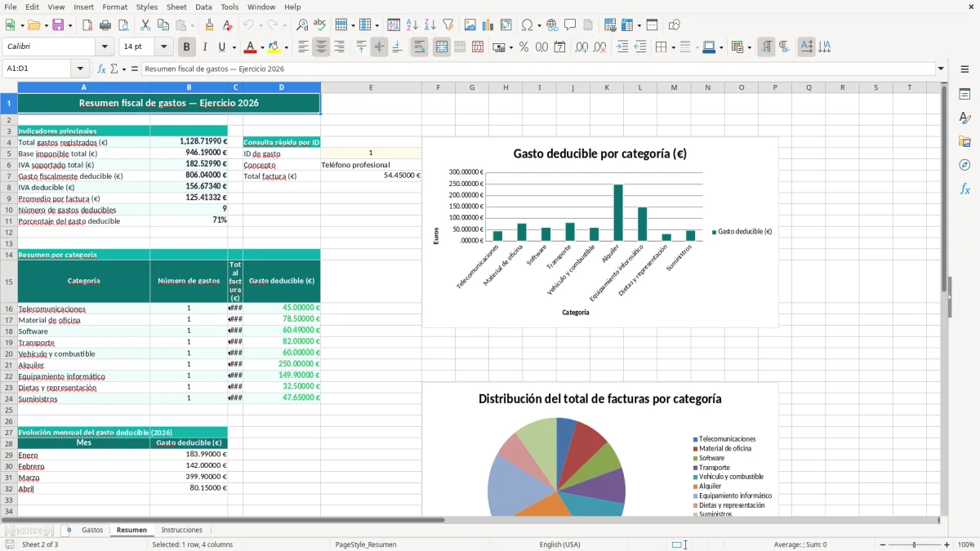Open Find and Replace icon

point(302,25)
